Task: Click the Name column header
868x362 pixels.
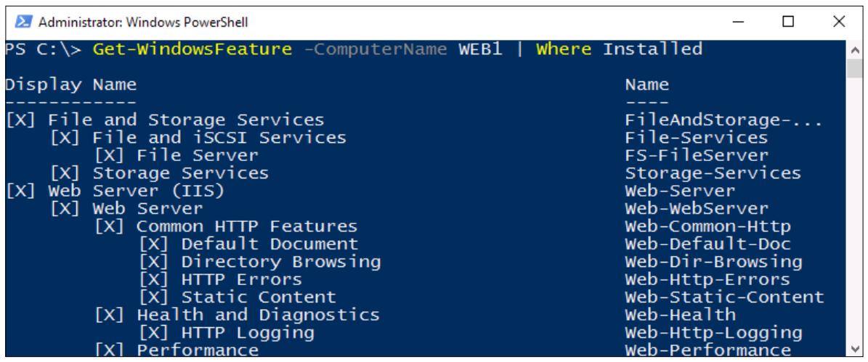Action: coord(647,85)
